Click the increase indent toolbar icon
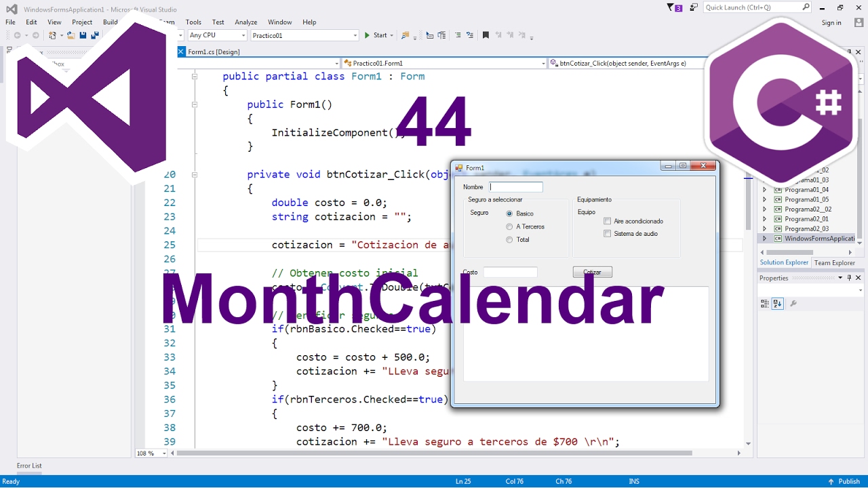The height and width of the screenshot is (488, 868). pos(442,35)
